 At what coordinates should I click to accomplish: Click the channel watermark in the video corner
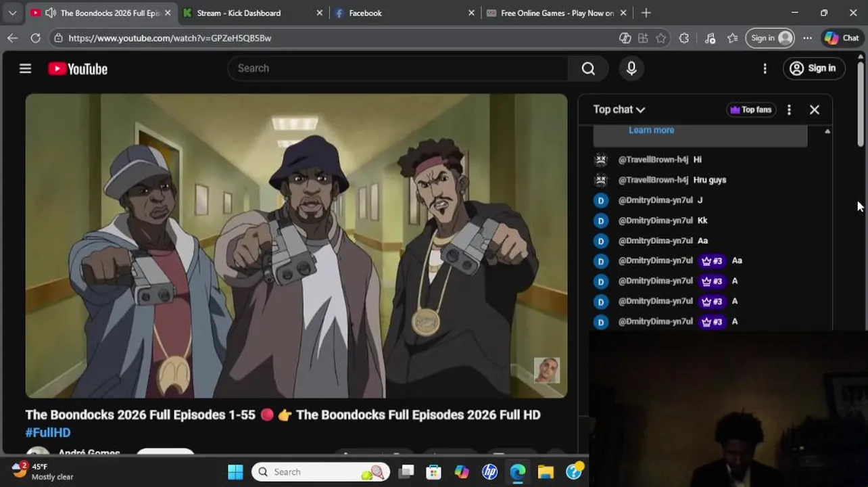click(546, 370)
